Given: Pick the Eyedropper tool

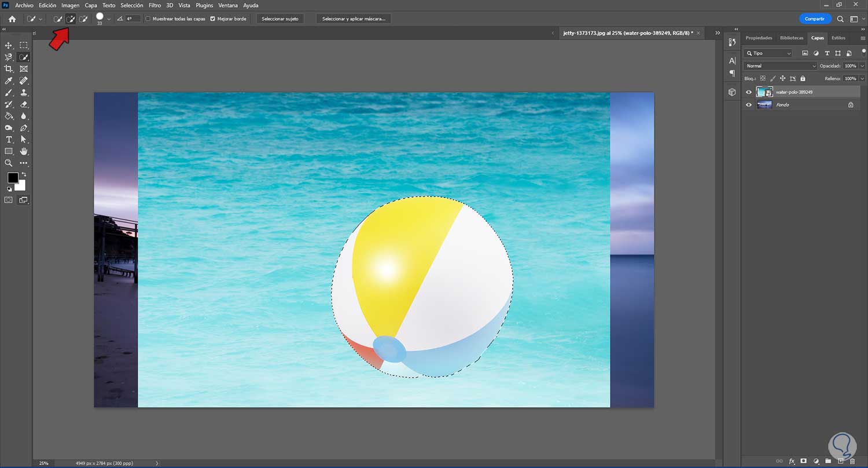Looking at the screenshot, I should (9, 81).
